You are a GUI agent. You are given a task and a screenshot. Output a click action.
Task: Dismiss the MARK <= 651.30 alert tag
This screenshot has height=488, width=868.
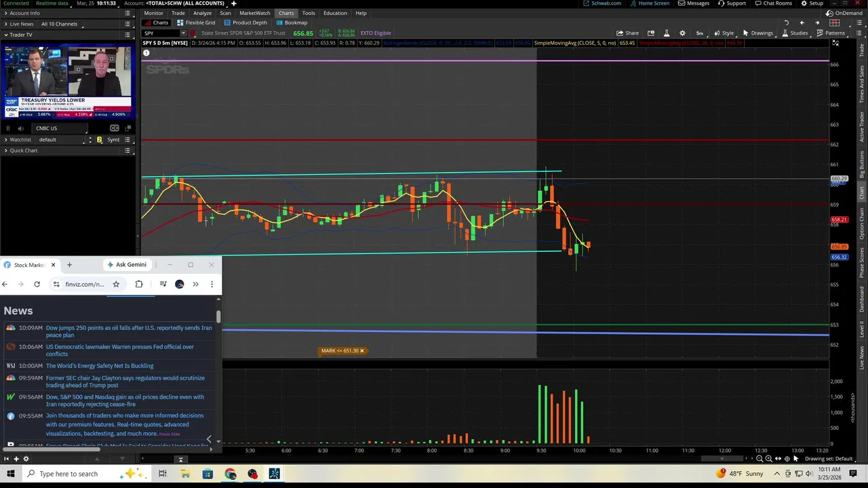pyautogui.click(x=361, y=351)
